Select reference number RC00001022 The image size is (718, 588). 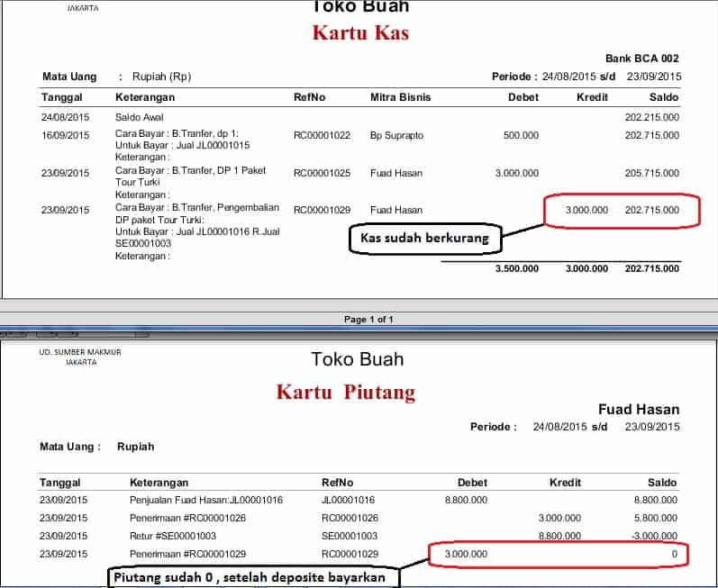322,135
